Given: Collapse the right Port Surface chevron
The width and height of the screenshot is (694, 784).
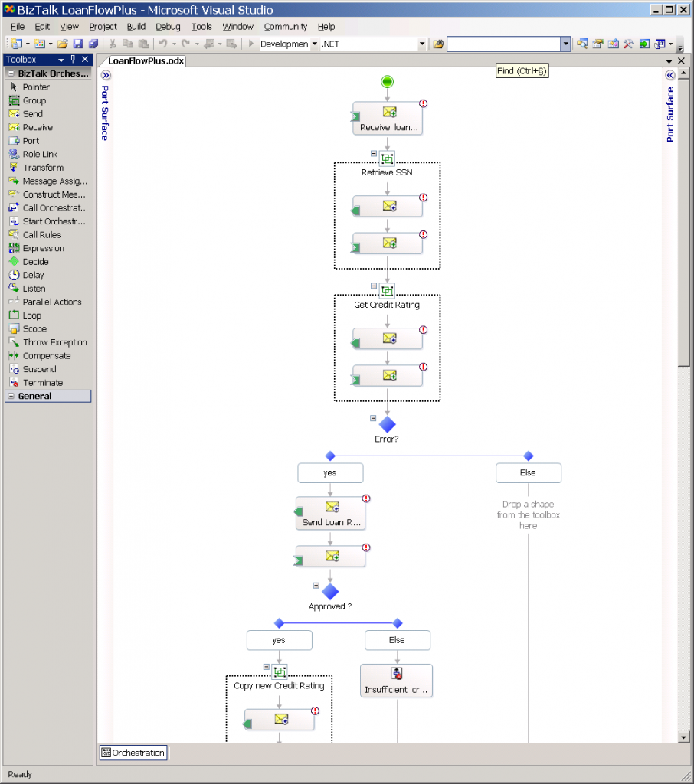Looking at the screenshot, I should pos(670,76).
